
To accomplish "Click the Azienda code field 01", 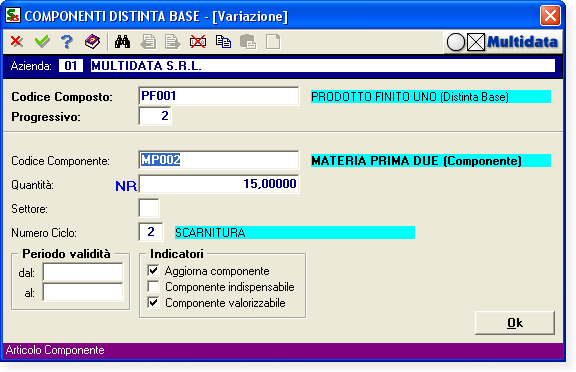I will pyautogui.click(x=71, y=66).
